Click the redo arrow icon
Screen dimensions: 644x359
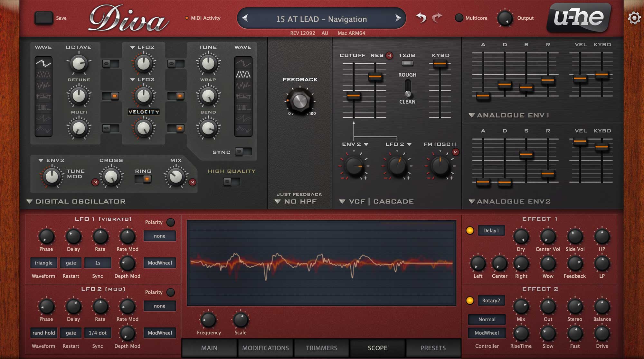437,18
